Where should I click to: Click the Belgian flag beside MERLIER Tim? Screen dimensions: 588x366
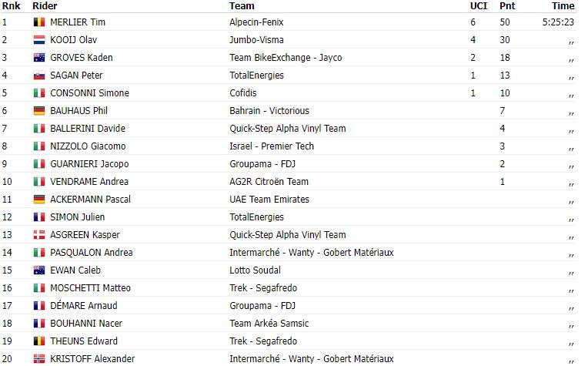tap(39, 22)
